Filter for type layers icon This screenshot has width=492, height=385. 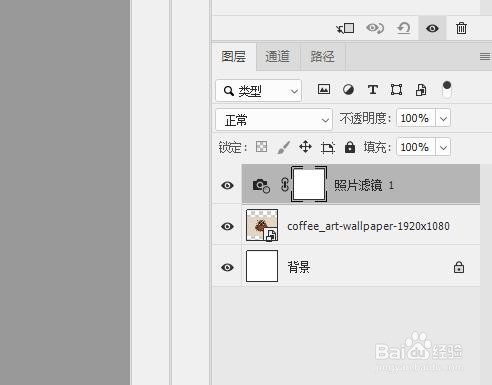point(373,90)
